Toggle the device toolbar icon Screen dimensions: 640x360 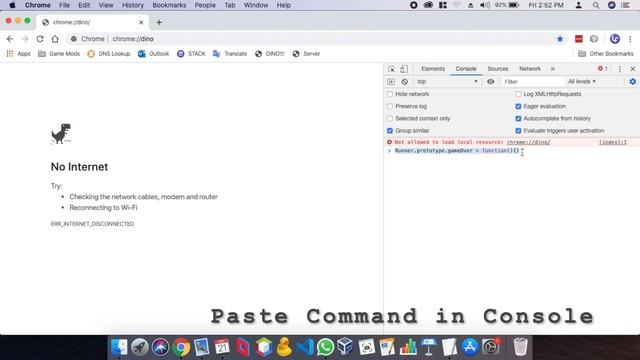point(404,69)
